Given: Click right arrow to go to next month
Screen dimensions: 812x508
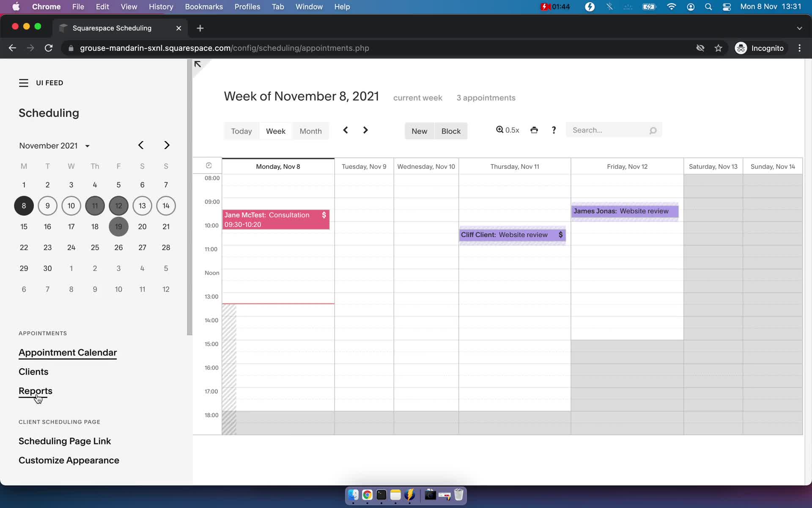Looking at the screenshot, I should [x=167, y=145].
